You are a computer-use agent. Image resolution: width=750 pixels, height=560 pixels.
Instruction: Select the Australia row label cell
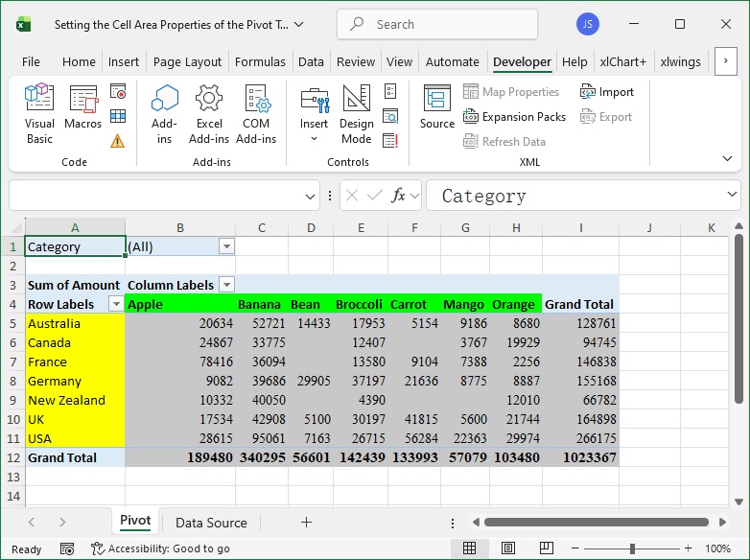point(75,323)
